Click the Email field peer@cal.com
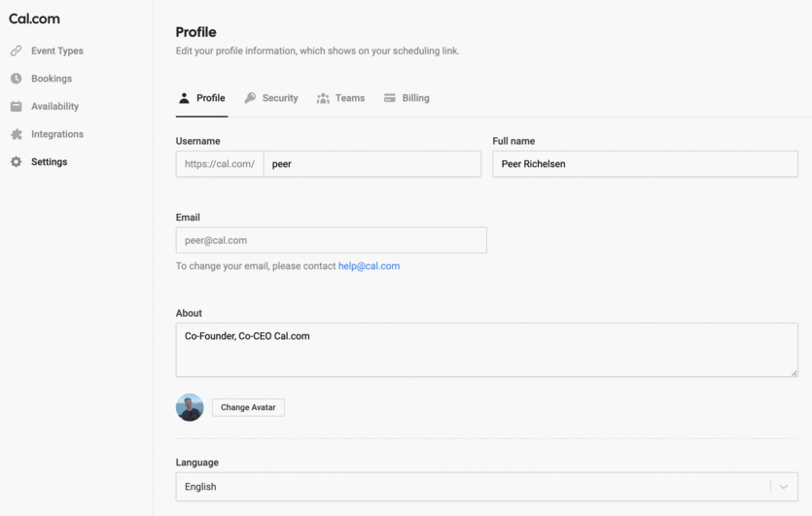The width and height of the screenshot is (812, 516). pos(331,240)
